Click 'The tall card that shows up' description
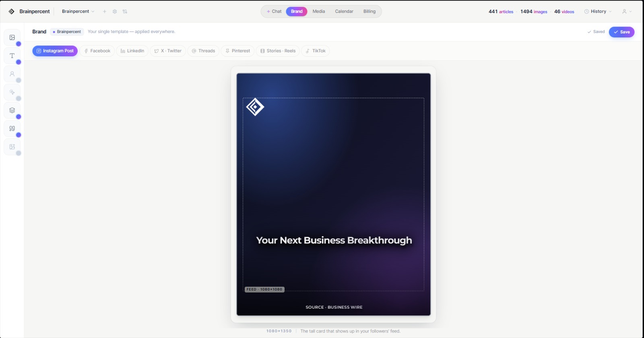The image size is (644, 338). tap(350, 331)
